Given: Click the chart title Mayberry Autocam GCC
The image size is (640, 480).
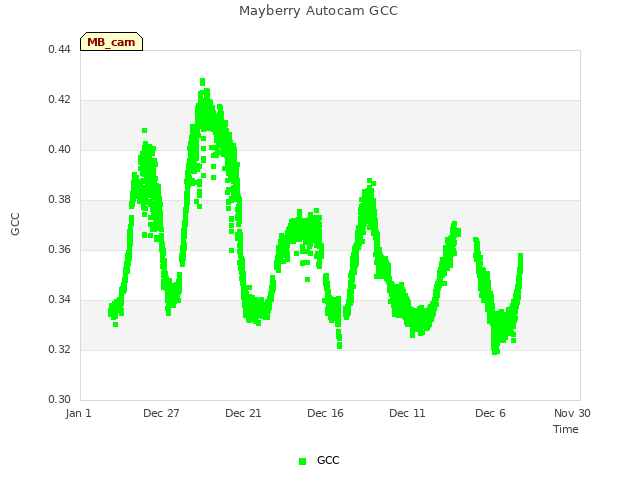Looking at the screenshot, I should [x=318, y=11].
